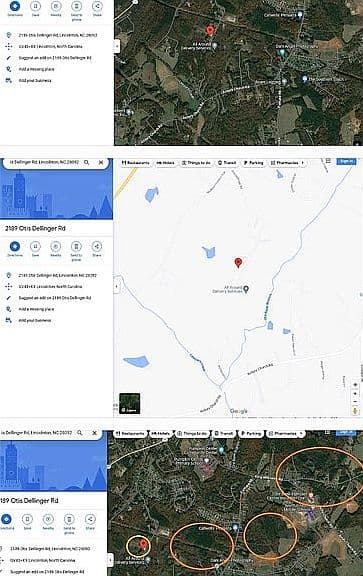
Task: Click the Nearby icon in the uncircled satellite view
Action: (56, 6)
